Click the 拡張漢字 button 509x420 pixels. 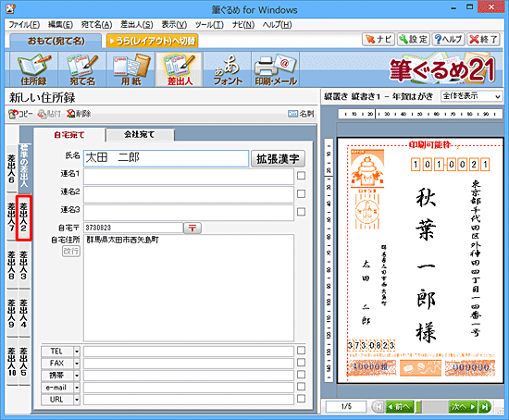(279, 159)
